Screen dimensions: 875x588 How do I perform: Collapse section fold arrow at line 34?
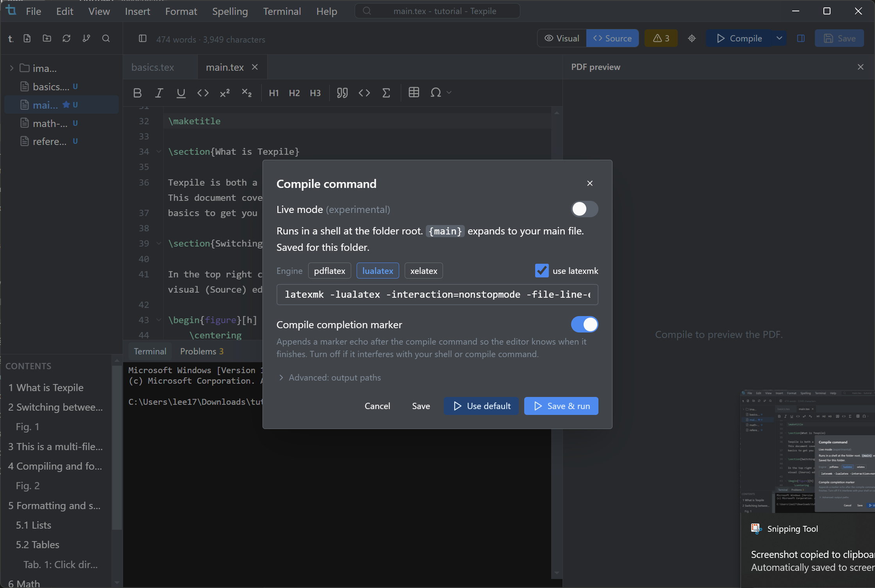click(x=159, y=152)
